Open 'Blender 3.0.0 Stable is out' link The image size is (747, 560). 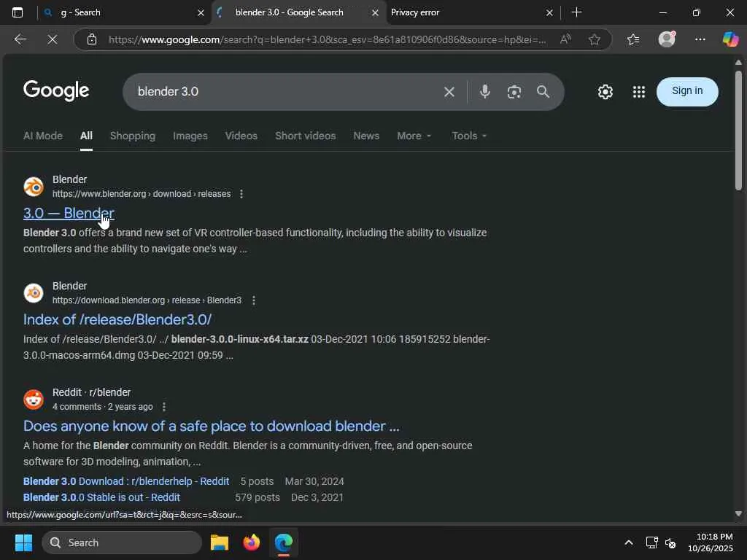101,497
